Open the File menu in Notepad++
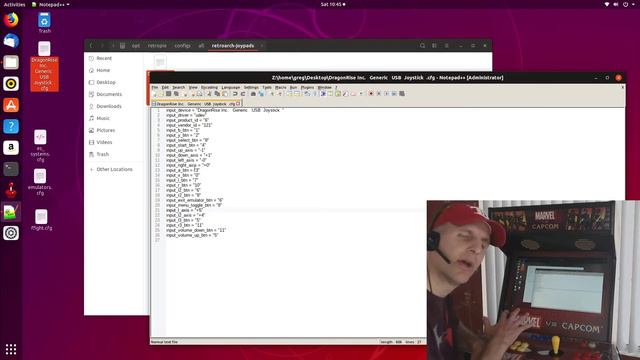 (x=155, y=87)
